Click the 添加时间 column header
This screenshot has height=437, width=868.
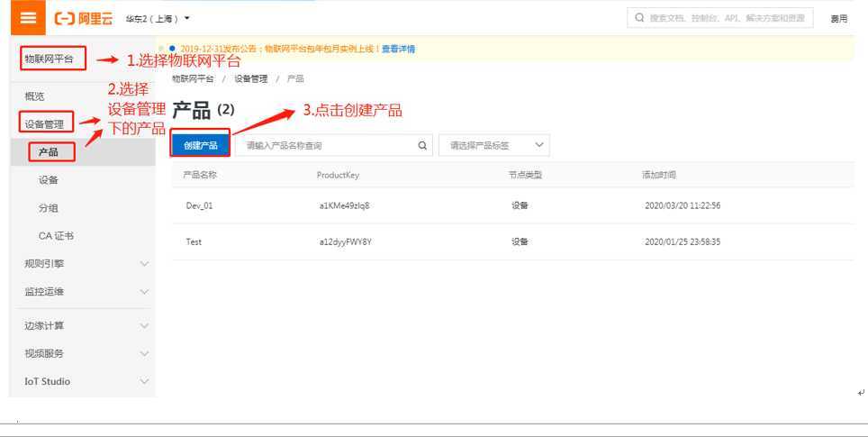pyautogui.click(x=659, y=175)
